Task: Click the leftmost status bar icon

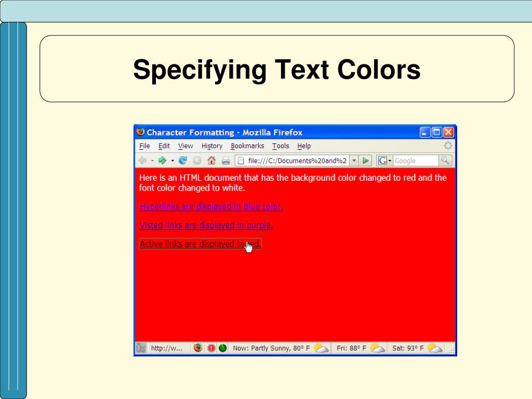Action: pos(141,348)
